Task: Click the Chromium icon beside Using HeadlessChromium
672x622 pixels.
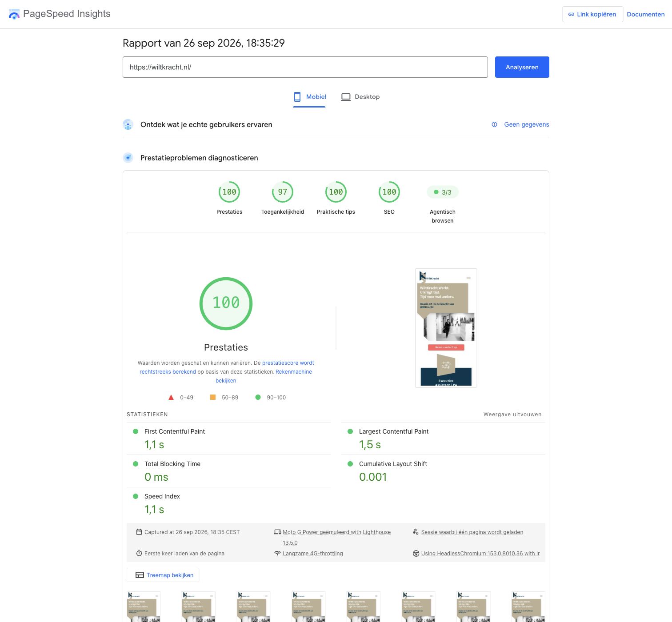Action: click(x=416, y=554)
